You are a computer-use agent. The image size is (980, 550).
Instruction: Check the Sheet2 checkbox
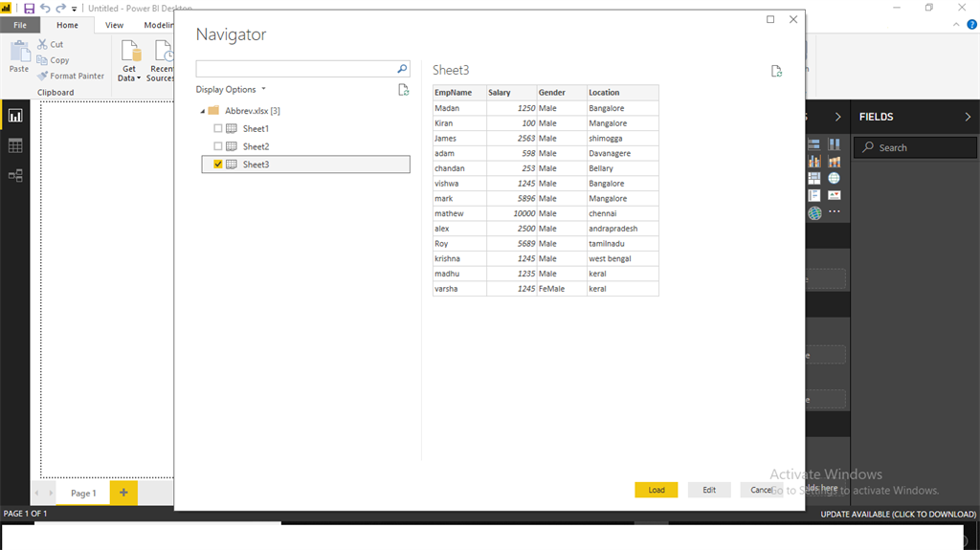217,146
